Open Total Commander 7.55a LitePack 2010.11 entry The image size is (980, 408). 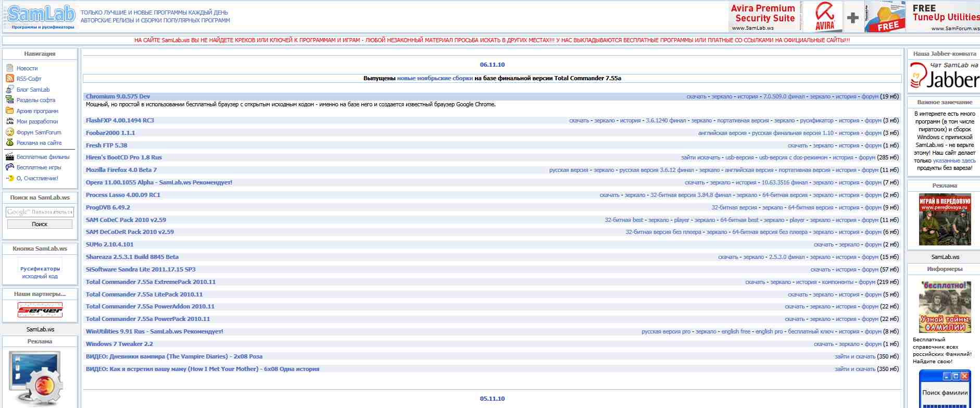click(144, 294)
